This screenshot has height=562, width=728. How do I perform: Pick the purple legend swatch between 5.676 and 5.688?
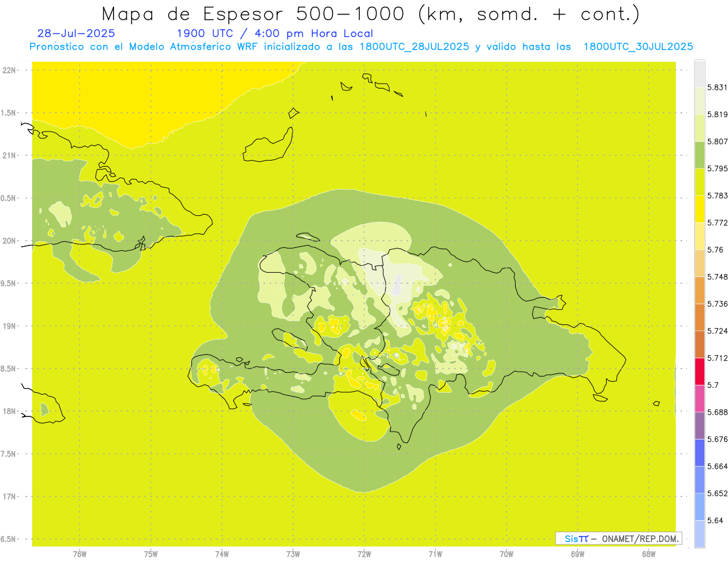click(699, 426)
